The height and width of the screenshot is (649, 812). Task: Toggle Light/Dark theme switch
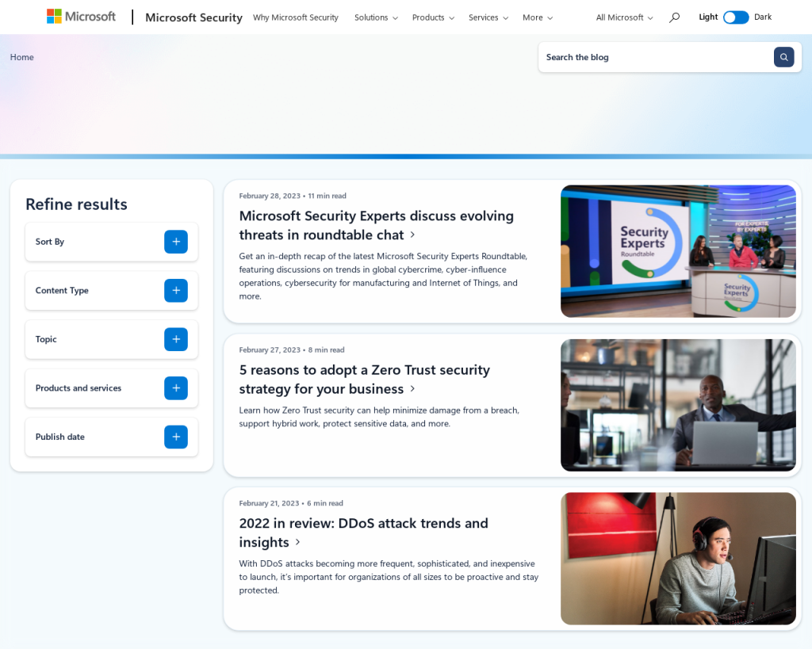pos(736,17)
